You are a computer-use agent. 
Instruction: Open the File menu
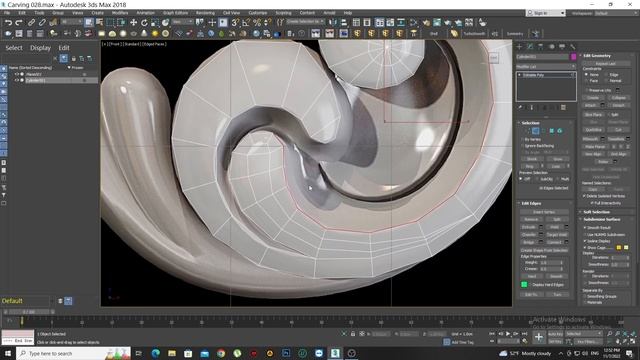tap(7, 13)
